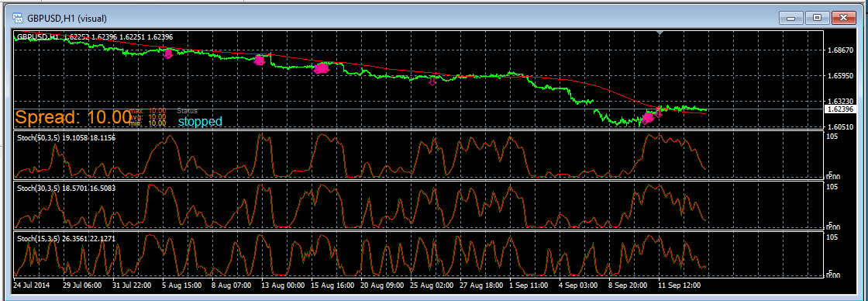The height and width of the screenshot is (301, 868).
Task: Maximize the GBPUSD,H1 chart window
Action: click(817, 19)
